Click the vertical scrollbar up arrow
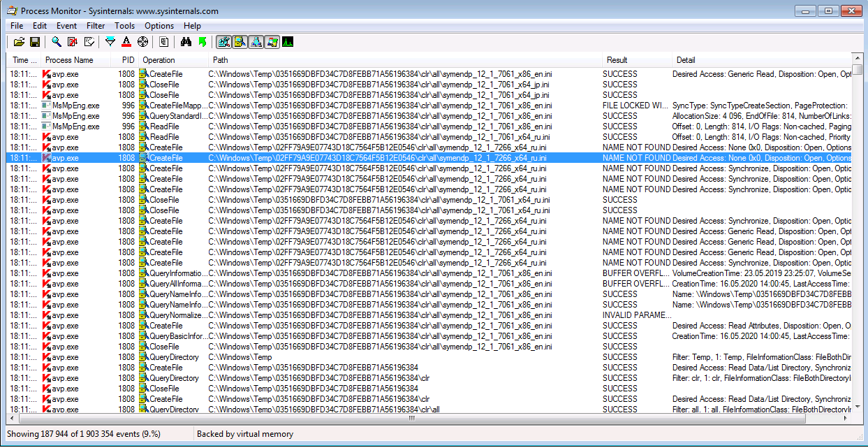Image resolution: width=868 pixels, height=448 pixels. [858, 59]
